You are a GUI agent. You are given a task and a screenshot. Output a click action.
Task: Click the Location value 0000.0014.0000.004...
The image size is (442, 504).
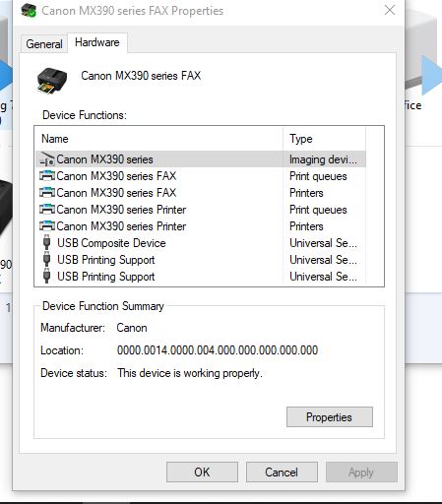pos(218,350)
